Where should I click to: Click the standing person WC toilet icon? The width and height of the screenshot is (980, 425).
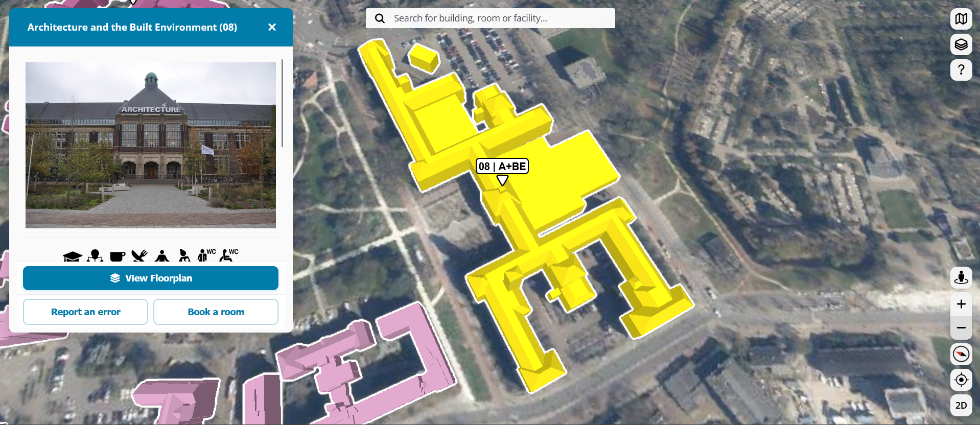(206, 255)
